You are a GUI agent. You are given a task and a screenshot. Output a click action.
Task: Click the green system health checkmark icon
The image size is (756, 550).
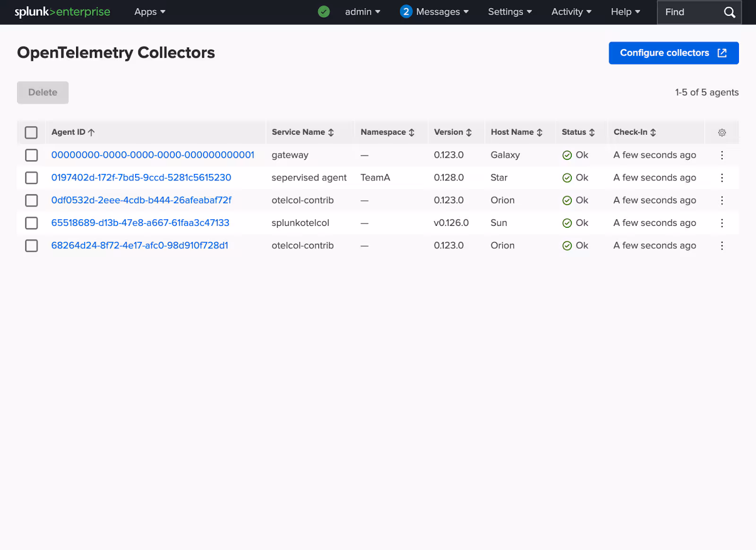[324, 12]
